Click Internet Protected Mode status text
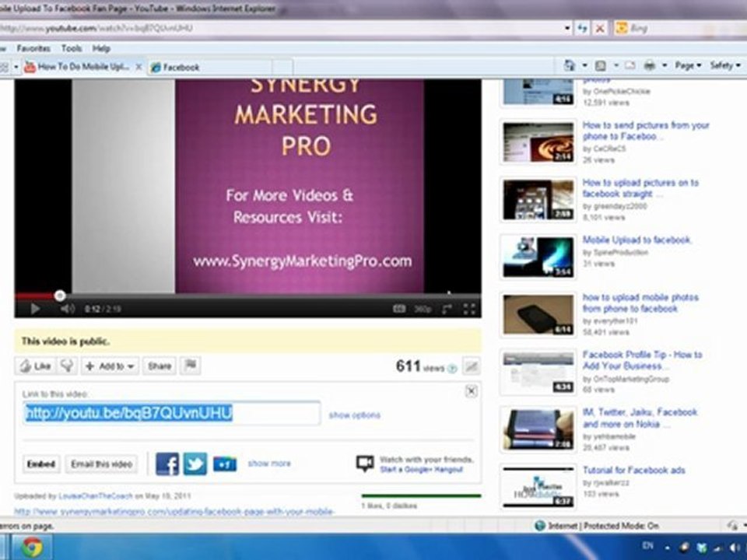747x560 pixels. coord(604,526)
